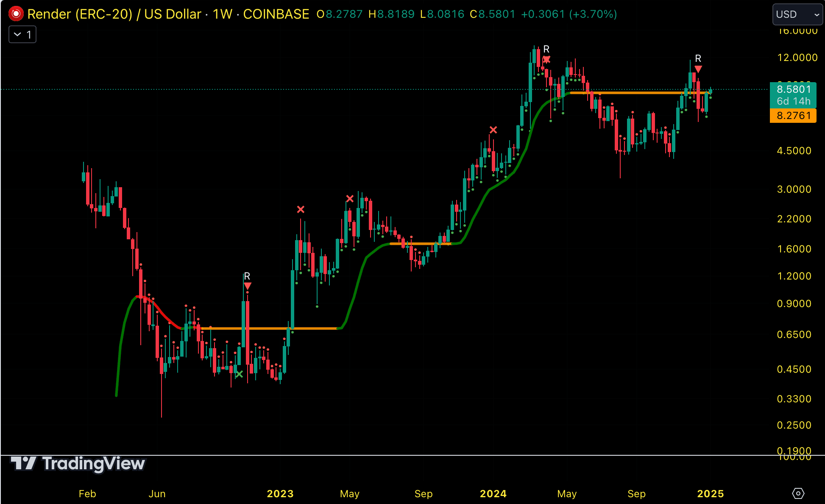Click the Feb time axis label
This screenshot has width=825, height=504.
[x=87, y=493]
